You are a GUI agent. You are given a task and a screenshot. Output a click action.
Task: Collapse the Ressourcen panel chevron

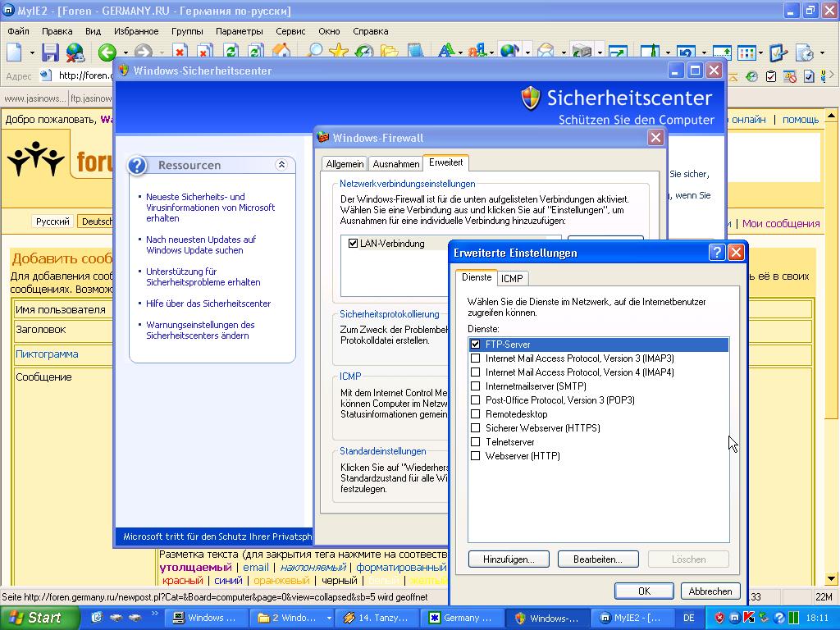click(x=281, y=165)
